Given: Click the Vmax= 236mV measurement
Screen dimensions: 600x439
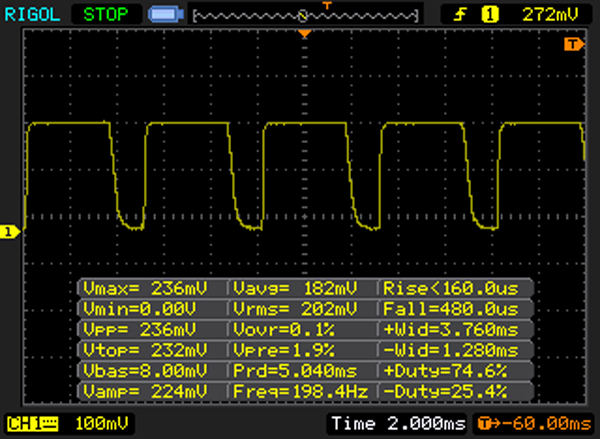Looking at the screenshot, I should 145,288.
